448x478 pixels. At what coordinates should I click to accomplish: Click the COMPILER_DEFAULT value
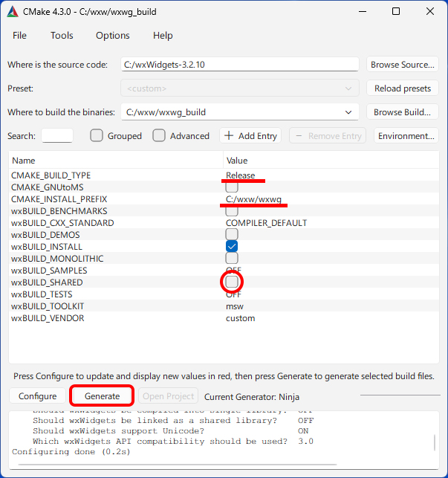tap(266, 223)
